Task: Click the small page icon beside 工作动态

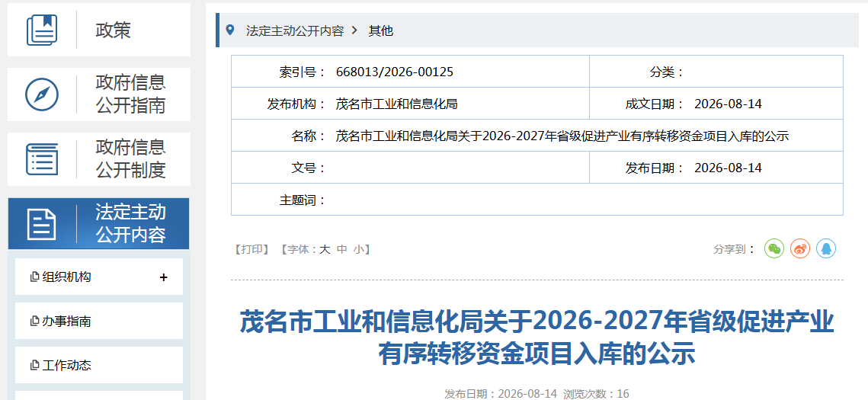Action: click(35, 365)
